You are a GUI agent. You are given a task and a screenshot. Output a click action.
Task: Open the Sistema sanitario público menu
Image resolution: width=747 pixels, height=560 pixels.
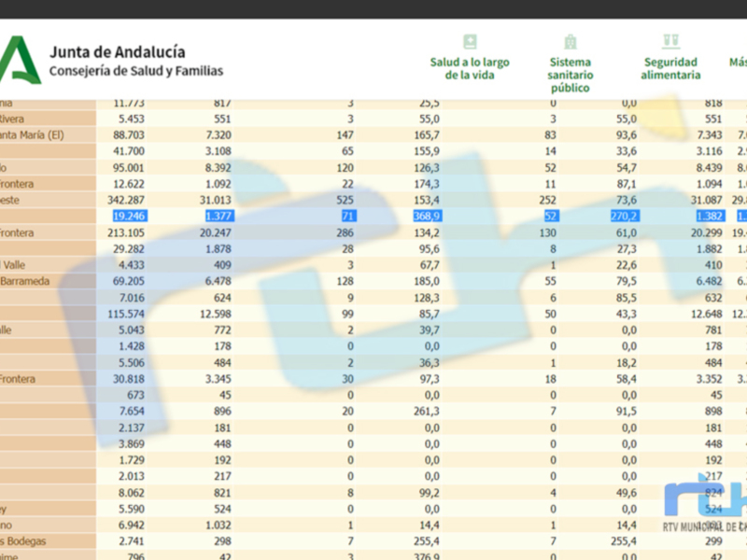click(x=570, y=75)
